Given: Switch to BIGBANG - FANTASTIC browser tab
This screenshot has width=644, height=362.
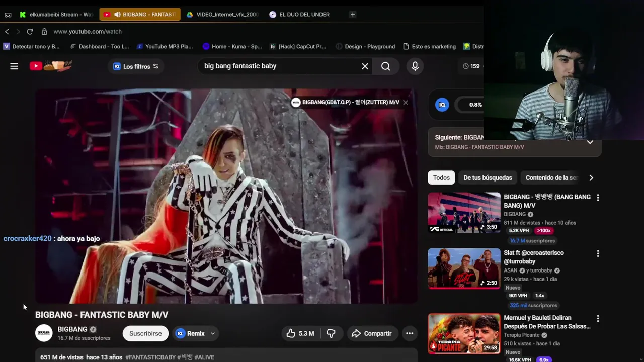Looking at the screenshot, I should pyautogui.click(x=139, y=15).
